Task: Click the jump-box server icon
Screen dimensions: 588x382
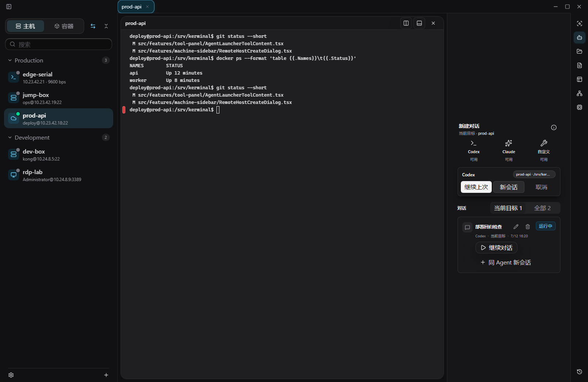Action: [x=14, y=98]
